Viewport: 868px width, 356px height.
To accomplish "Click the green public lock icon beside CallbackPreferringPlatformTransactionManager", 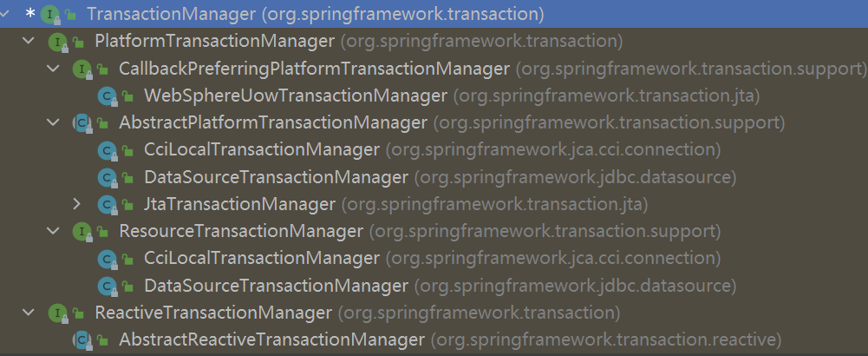I will coord(103,69).
